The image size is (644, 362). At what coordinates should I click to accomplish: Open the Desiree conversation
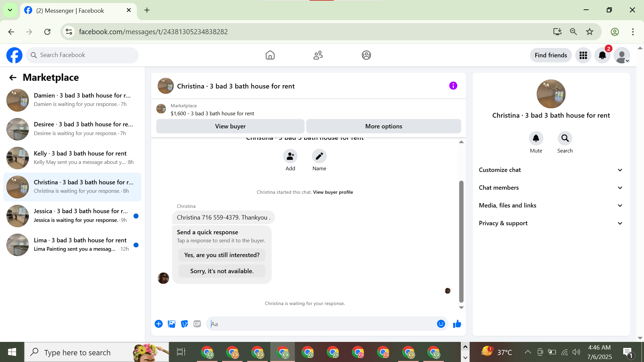pyautogui.click(x=72, y=129)
